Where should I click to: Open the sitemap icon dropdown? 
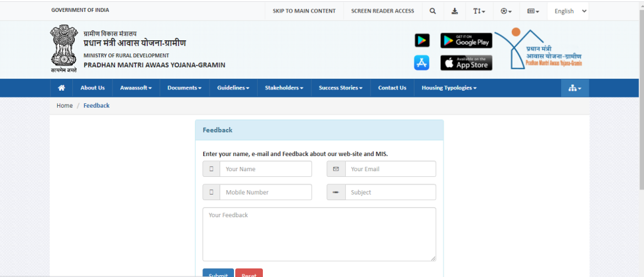coord(575,88)
